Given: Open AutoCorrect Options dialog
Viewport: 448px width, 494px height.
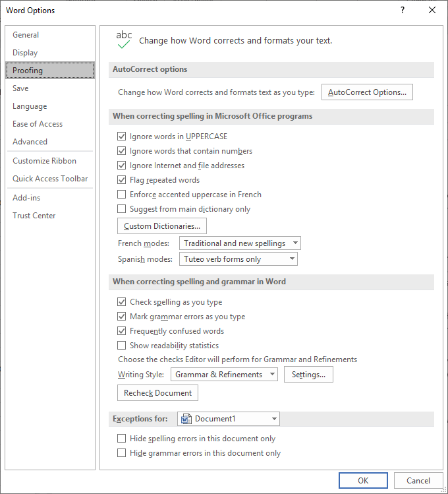Looking at the screenshot, I should (x=367, y=92).
